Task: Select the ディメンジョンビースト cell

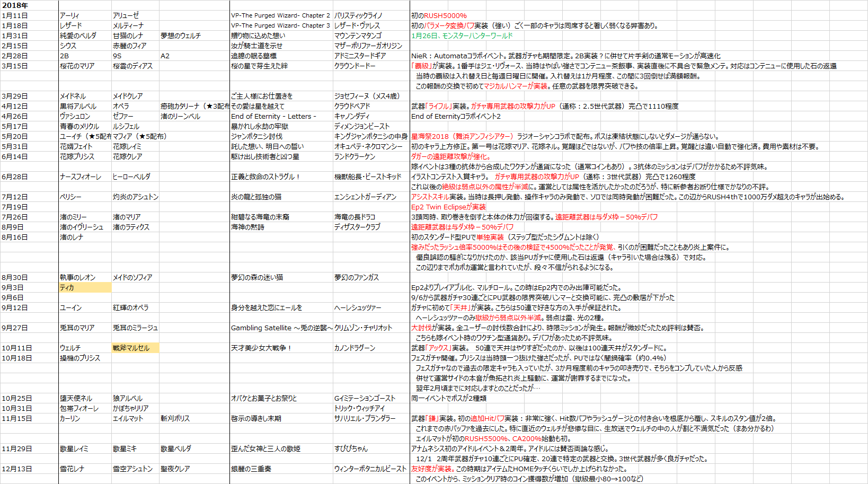Action: click(371, 126)
